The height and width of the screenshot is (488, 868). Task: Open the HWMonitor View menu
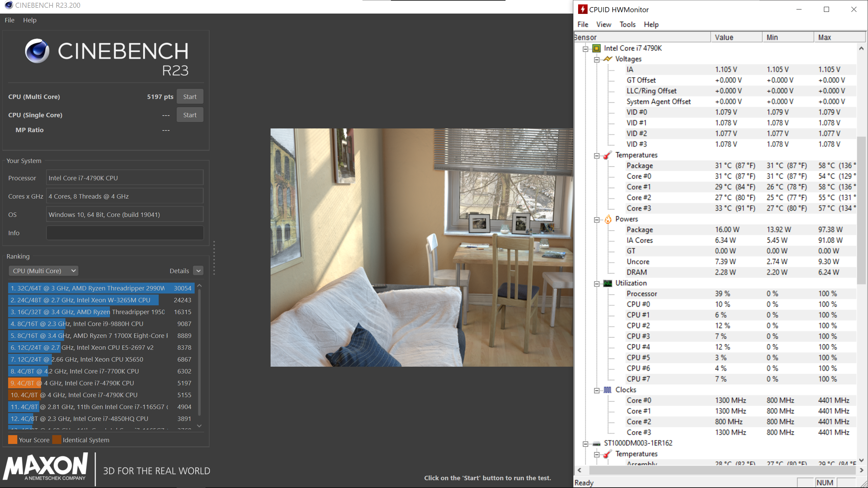[604, 24]
